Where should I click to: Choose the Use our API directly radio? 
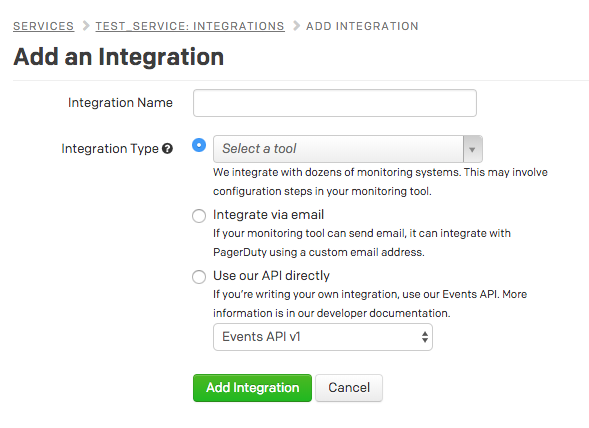click(x=199, y=277)
